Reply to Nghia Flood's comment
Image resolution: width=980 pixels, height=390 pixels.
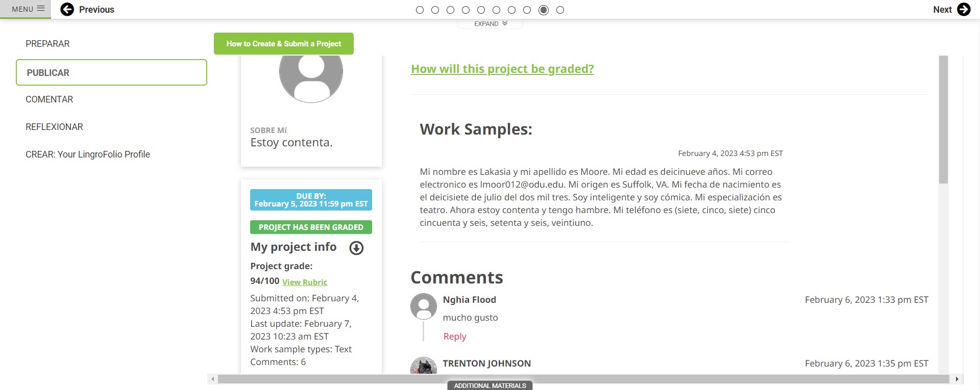click(455, 336)
